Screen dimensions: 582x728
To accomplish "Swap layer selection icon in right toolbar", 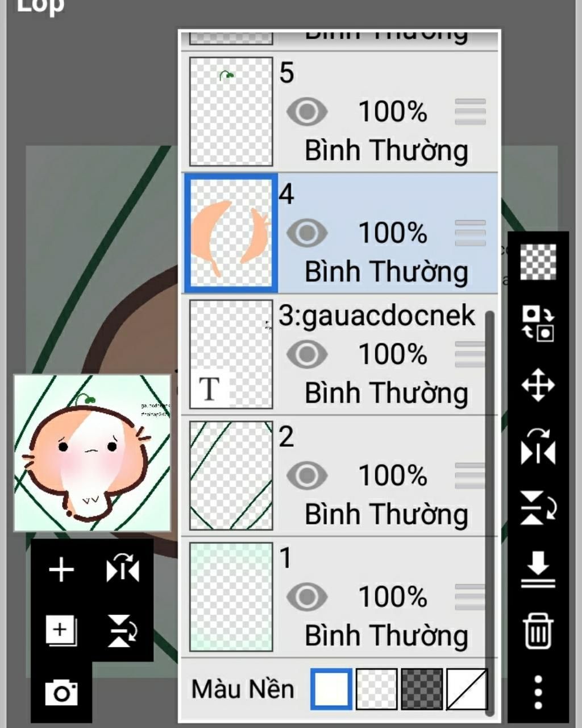I will pos(538,323).
